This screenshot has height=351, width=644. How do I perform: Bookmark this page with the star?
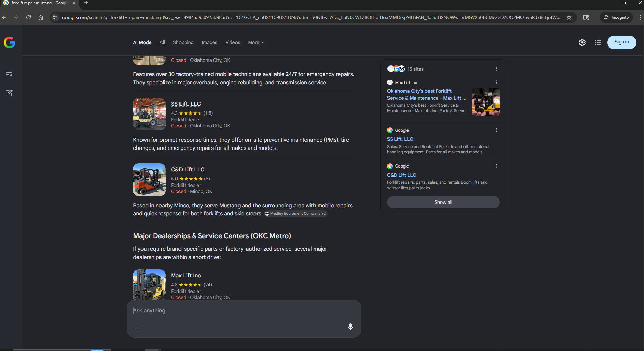click(569, 17)
